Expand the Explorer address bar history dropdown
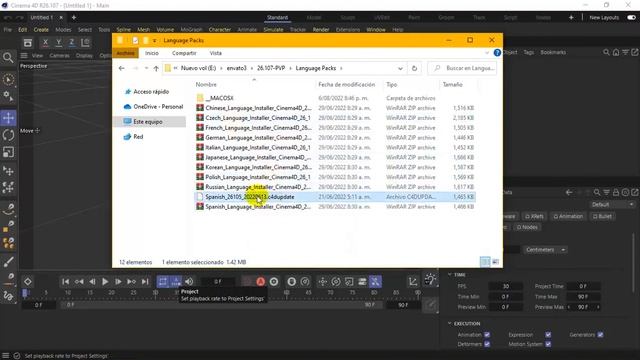The height and width of the screenshot is (360, 640). [400, 69]
